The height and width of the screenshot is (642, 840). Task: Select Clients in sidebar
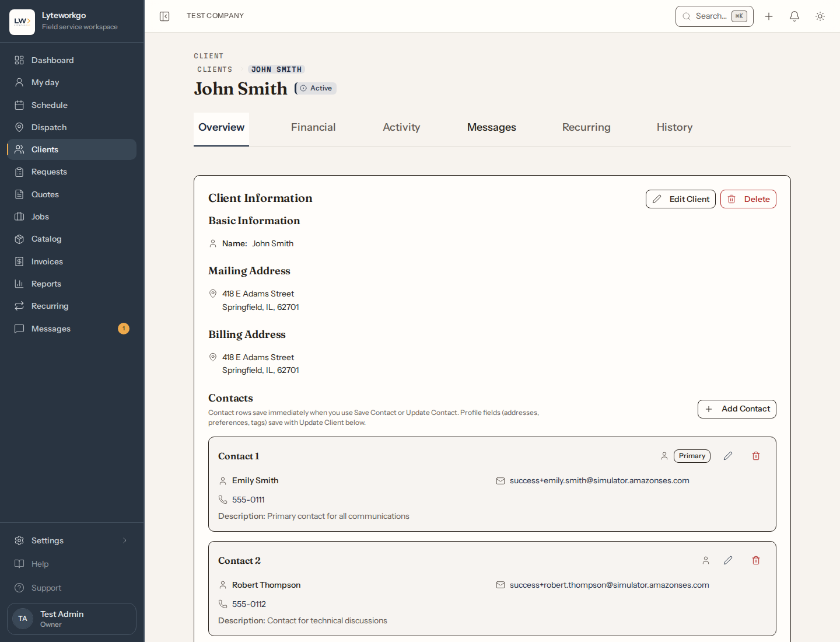click(72, 149)
